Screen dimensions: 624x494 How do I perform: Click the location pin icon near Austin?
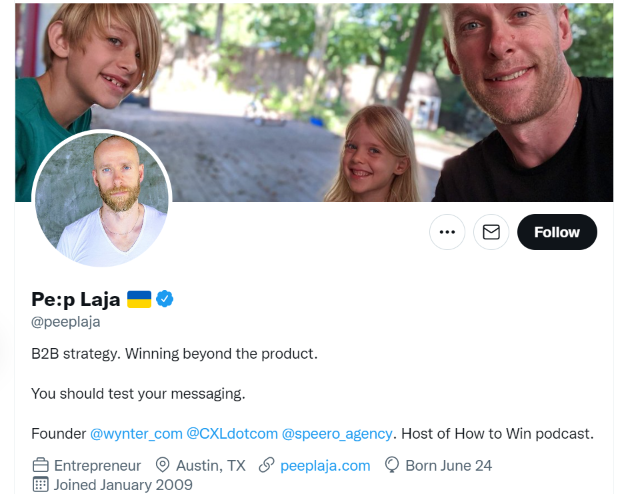(x=163, y=465)
